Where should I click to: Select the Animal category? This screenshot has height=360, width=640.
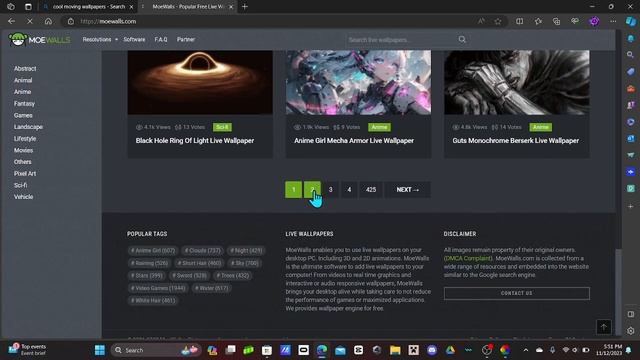(23, 80)
